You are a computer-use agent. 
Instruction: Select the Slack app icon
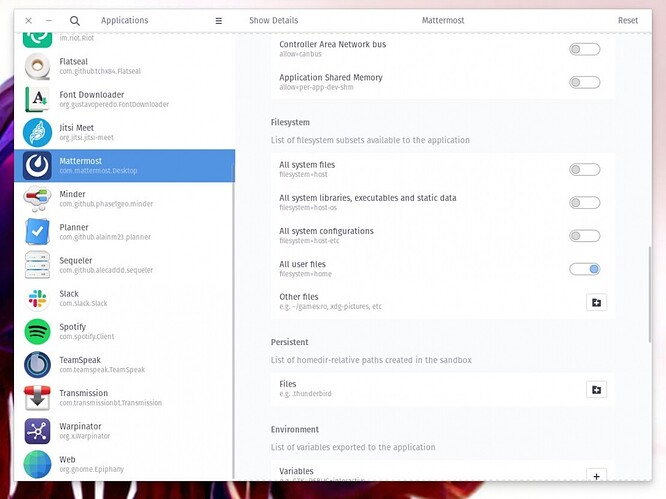pyautogui.click(x=37, y=298)
